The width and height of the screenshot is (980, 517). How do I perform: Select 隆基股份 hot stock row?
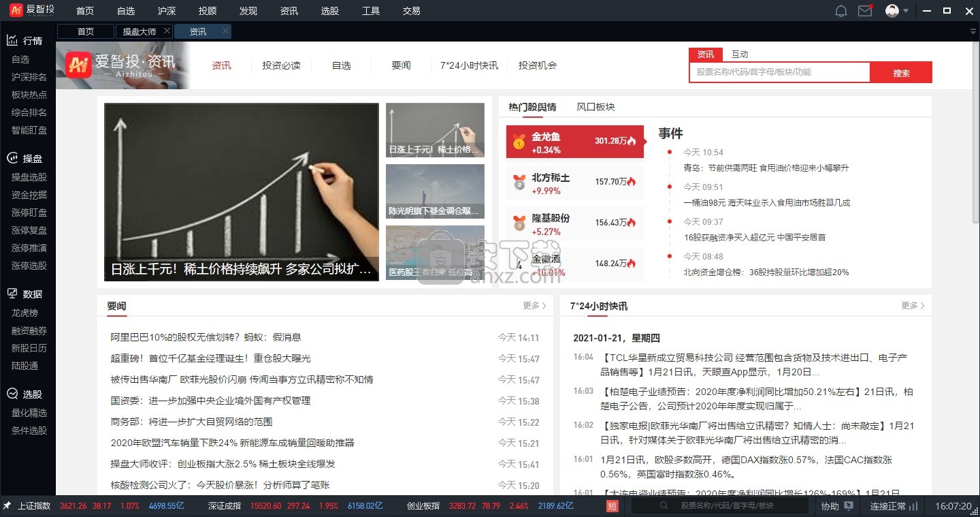[x=574, y=223]
